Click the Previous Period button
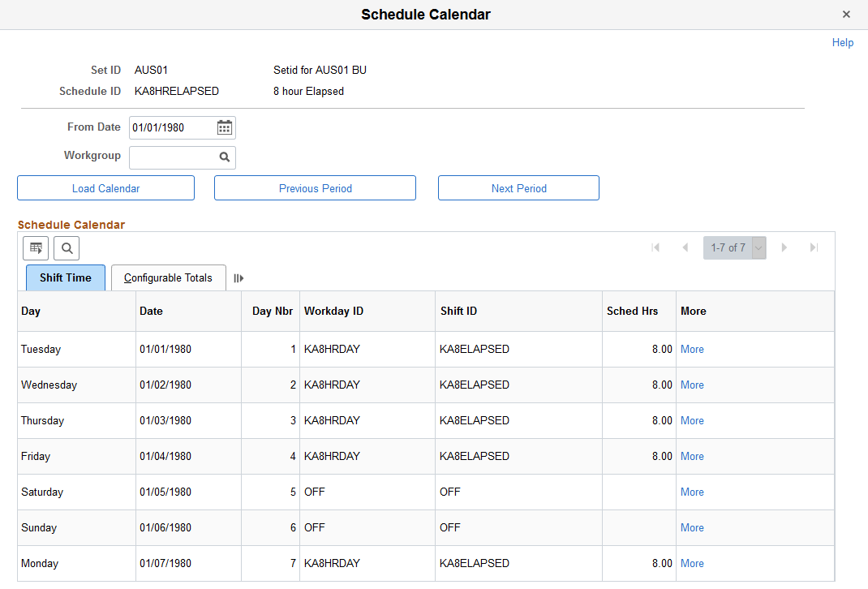The width and height of the screenshot is (868, 589). tap(315, 188)
